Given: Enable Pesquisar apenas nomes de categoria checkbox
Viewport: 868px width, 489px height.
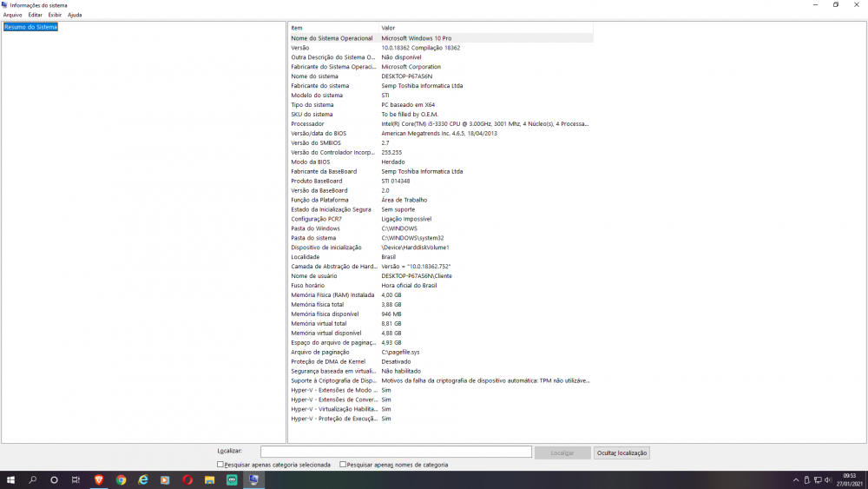Looking at the screenshot, I should click(x=343, y=465).
